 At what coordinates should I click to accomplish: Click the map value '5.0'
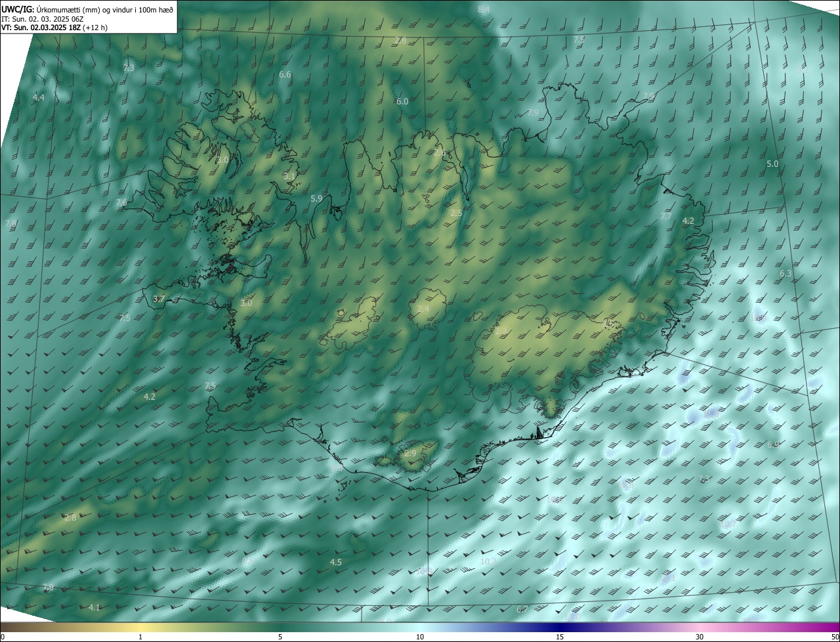point(772,163)
